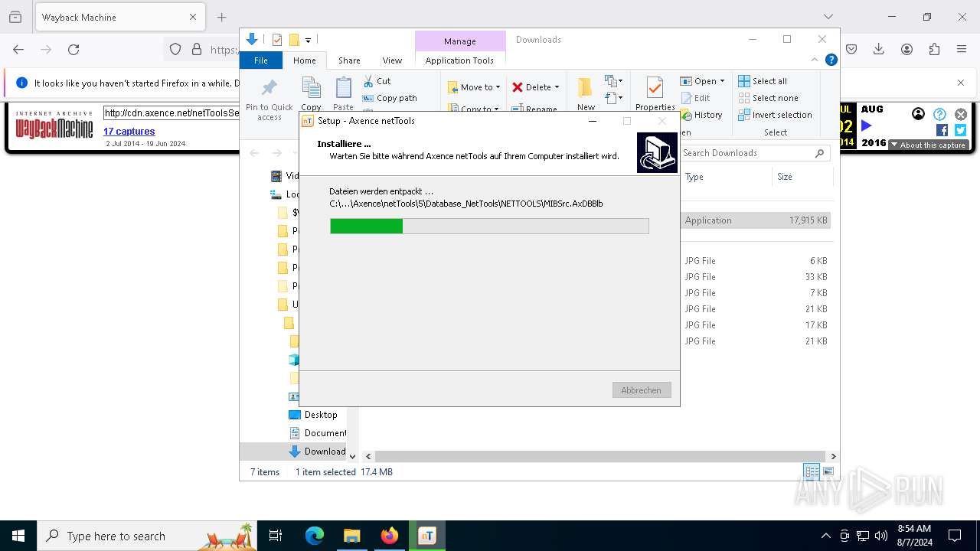
Task: Click the Wayback URL input field
Action: click(171, 113)
